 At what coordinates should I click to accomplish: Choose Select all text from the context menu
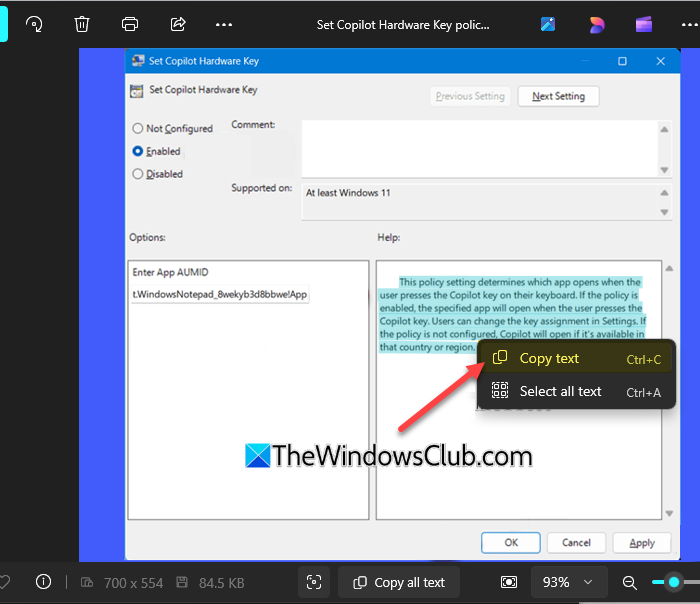point(576,391)
